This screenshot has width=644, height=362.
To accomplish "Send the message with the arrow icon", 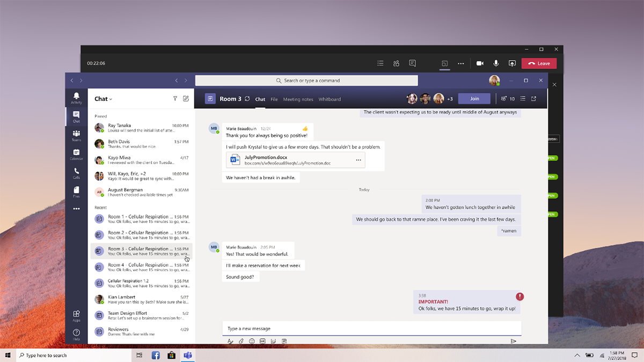I will (513, 341).
